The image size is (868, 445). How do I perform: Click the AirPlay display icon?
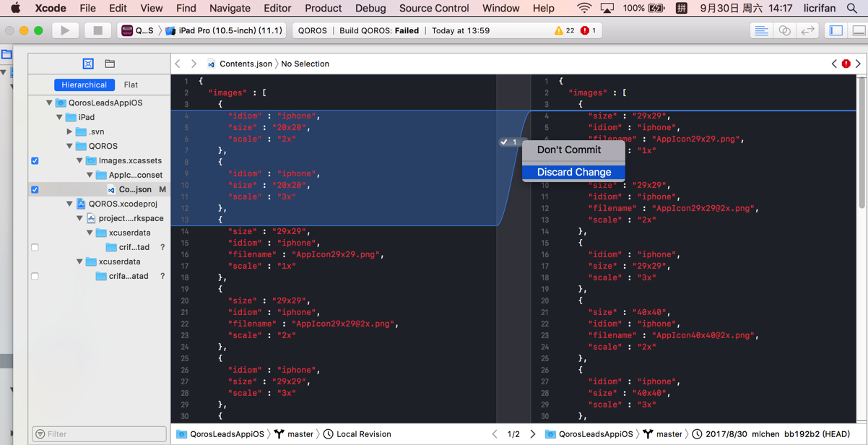click(x=607, y=8)
